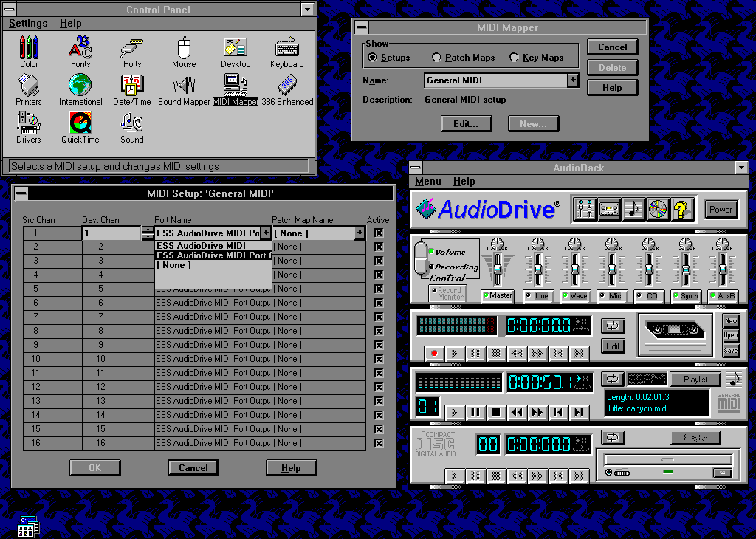The height and width of the screenshot is (539, 756).
Task: Open the Settings menu in Control Panel
Action: 28,24
